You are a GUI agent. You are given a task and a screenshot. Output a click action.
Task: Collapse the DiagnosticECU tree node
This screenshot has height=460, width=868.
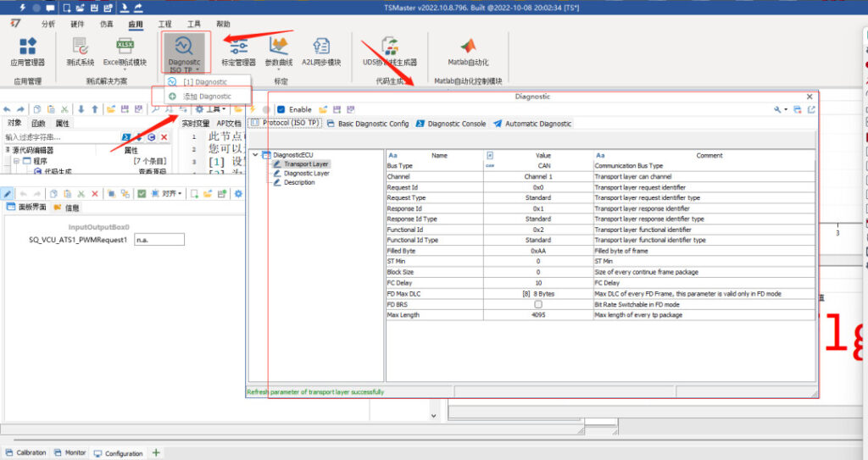pos(257,155)
